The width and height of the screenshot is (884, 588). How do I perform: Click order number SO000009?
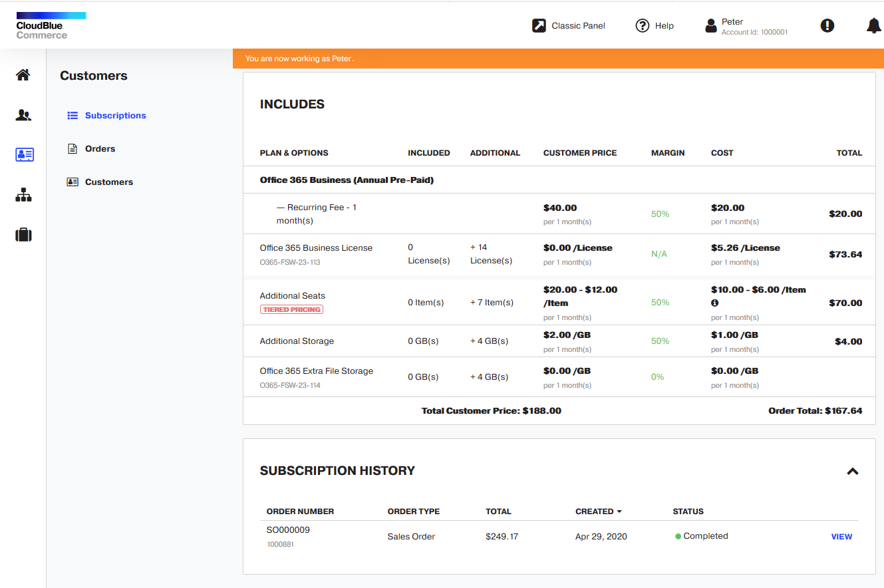[288, 529]
